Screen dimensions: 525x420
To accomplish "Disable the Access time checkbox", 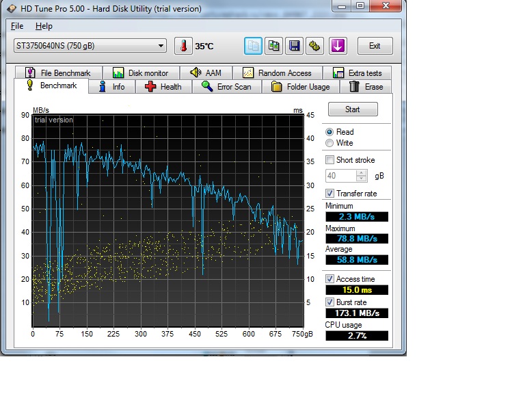I will click(330, 279).
